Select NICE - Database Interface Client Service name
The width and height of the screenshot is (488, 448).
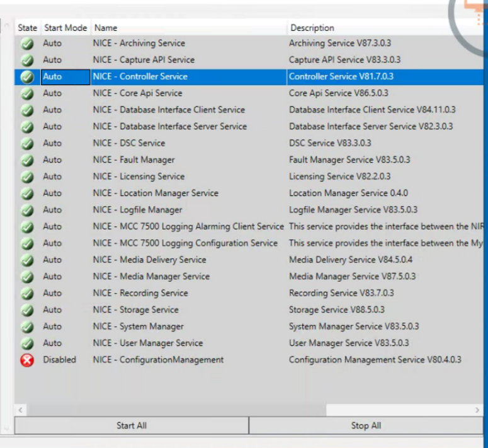(x=169, y=110)
